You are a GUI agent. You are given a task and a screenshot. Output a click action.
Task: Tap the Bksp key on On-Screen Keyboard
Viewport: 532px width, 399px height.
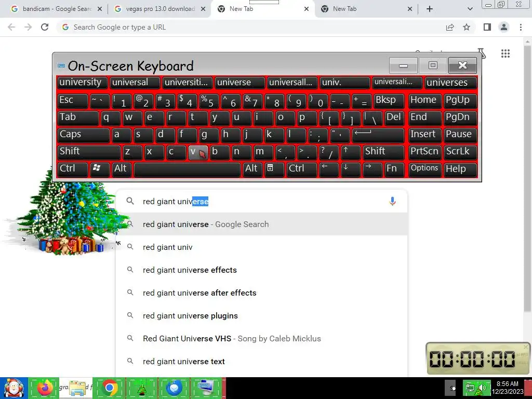389,100
